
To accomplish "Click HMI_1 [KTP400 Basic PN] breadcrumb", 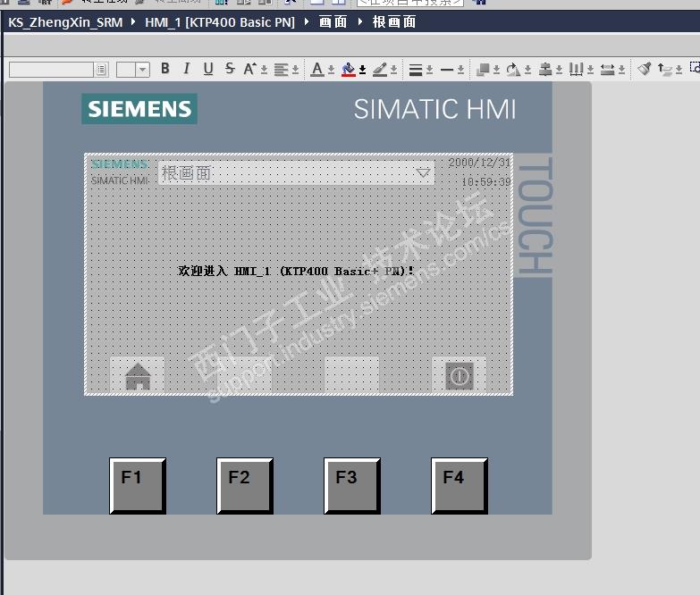I will [x=220, y=22].
